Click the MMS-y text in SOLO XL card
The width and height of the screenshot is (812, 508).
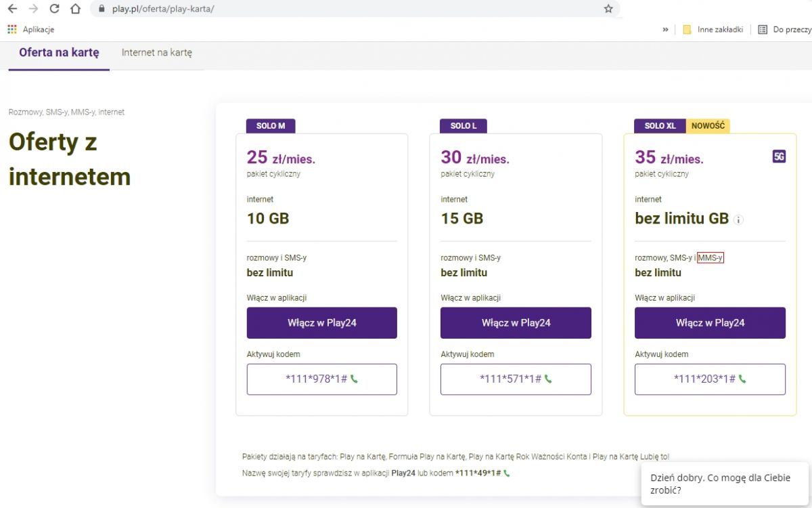pyautogui.click(x=710, y=258)
